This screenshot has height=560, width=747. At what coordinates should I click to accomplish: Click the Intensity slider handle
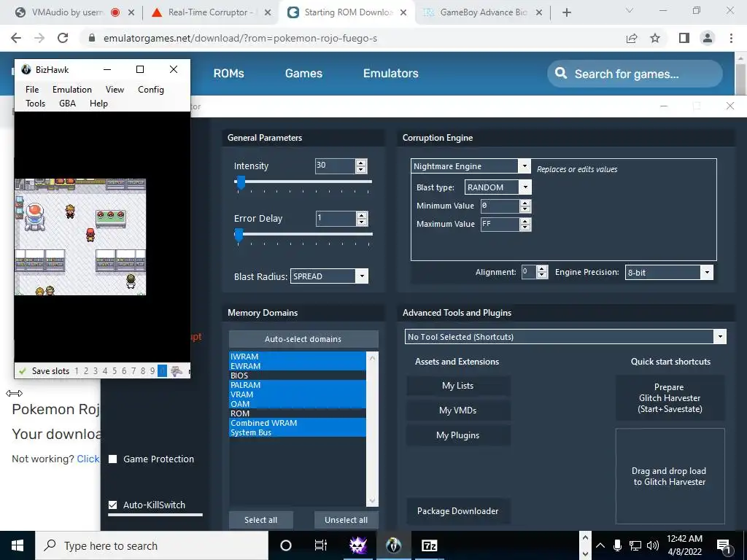pos(241,182)
